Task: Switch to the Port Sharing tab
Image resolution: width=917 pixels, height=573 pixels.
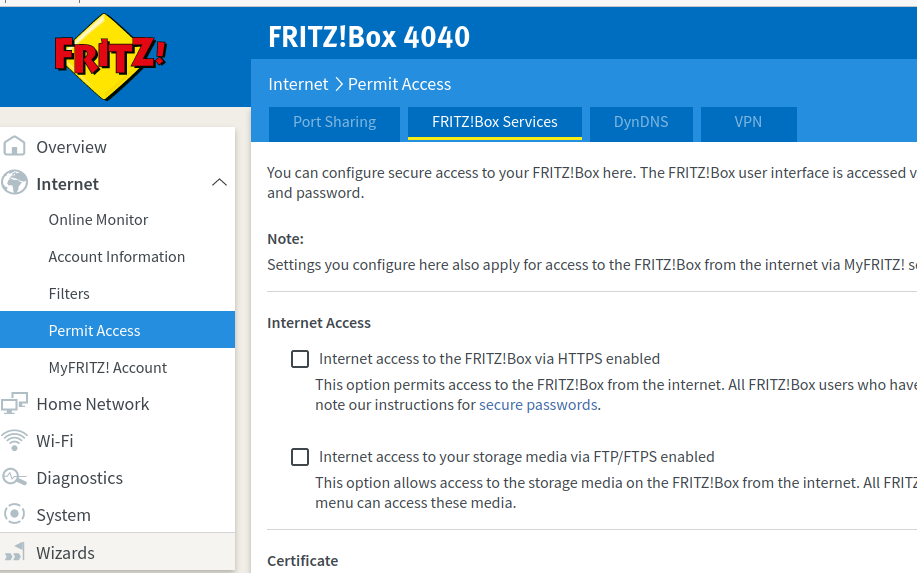Action: (334, 122)
